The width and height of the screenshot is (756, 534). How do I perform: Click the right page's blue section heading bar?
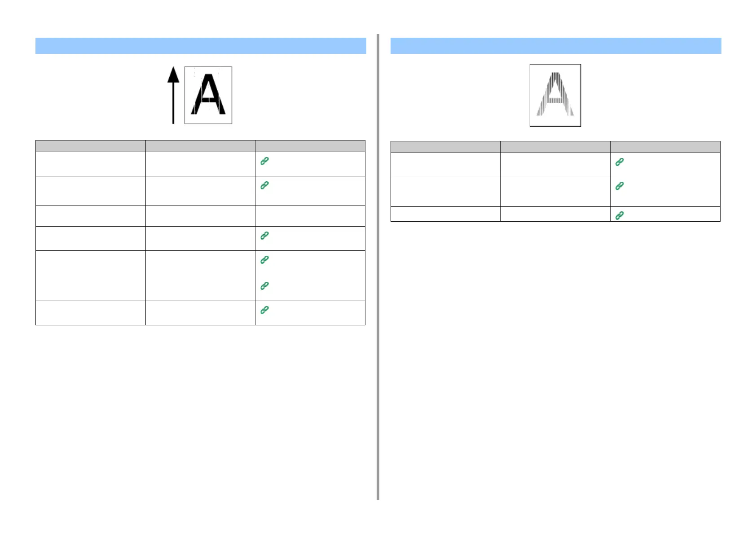tap(556, 46)
